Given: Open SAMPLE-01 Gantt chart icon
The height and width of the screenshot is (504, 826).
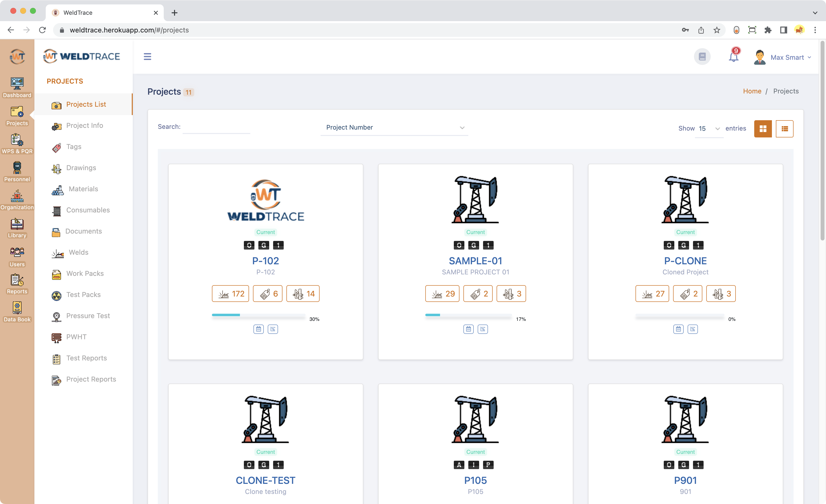Looking at the screenshot, I should [483, 329].
